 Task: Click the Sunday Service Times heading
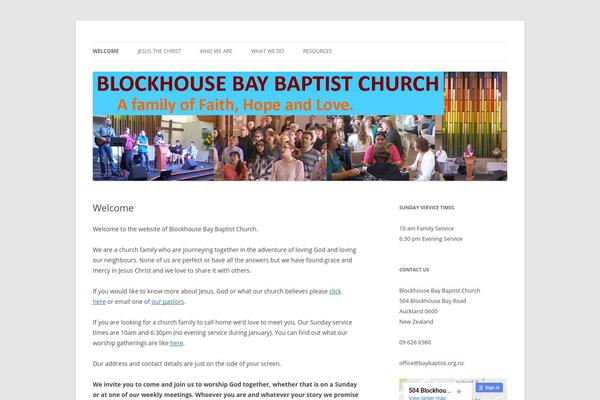point(427,207)
